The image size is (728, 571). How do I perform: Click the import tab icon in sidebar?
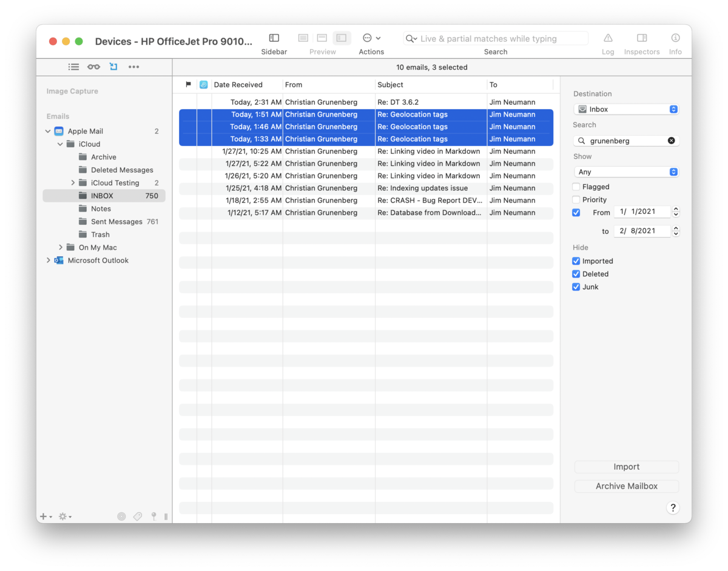pos(113,67)
